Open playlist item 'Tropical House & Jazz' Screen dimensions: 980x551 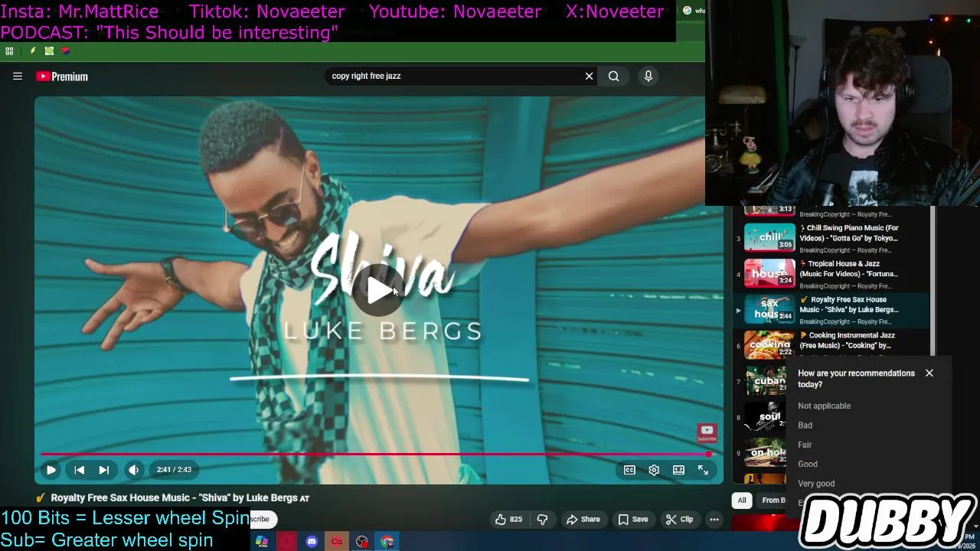pos(831,274)
